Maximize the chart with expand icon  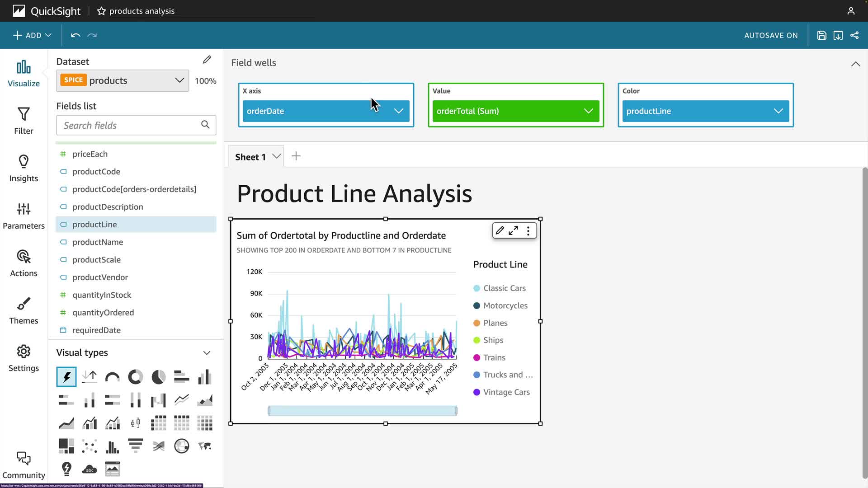[x=513, y=231]
